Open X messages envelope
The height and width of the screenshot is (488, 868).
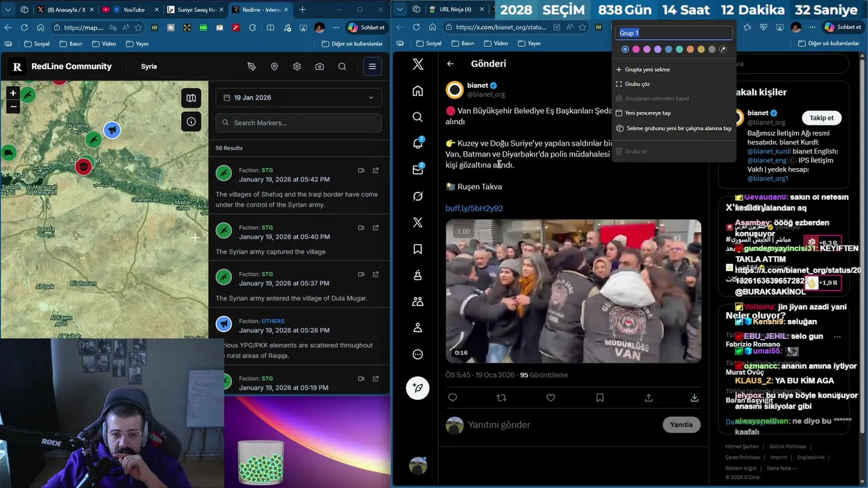[x=418, y=169]
